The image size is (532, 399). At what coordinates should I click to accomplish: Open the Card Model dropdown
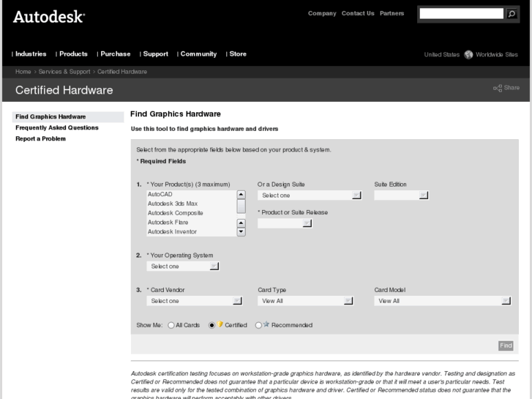coord(443,301)
